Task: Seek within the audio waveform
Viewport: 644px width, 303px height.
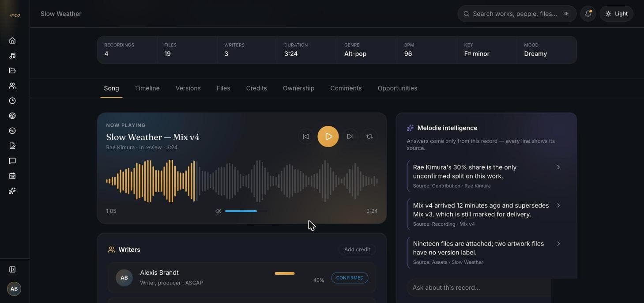Action: [242, 181]
